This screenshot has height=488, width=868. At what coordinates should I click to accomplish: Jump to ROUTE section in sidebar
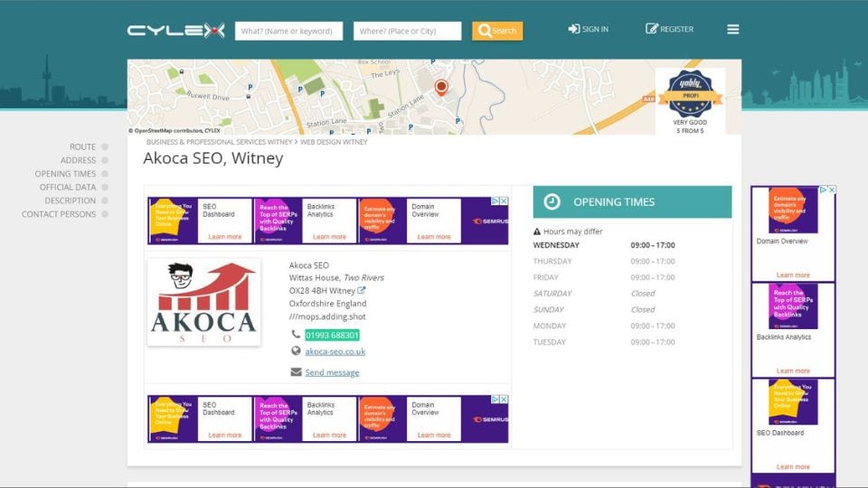[x=82, y=146]
